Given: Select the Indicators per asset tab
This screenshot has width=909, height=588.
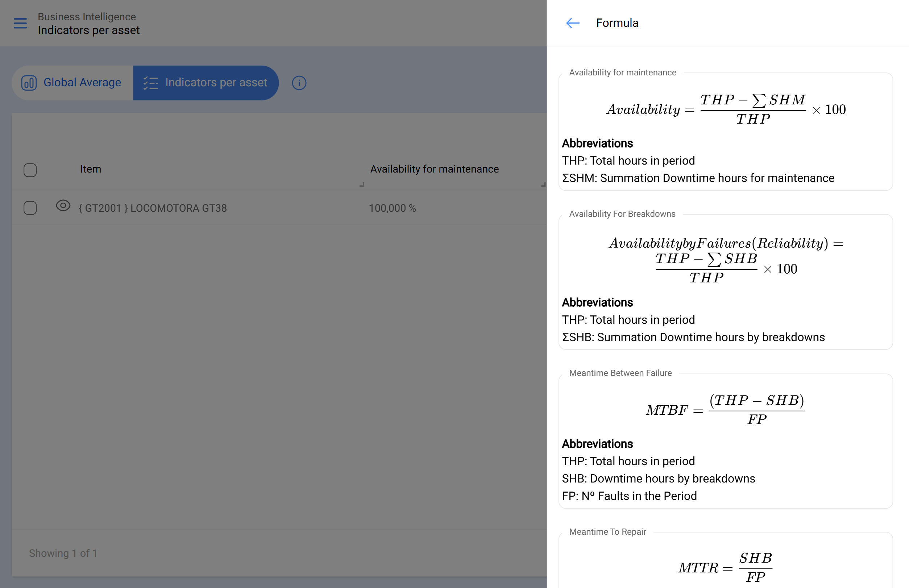Looking at the screenshot, I should [x=206, y=83].
